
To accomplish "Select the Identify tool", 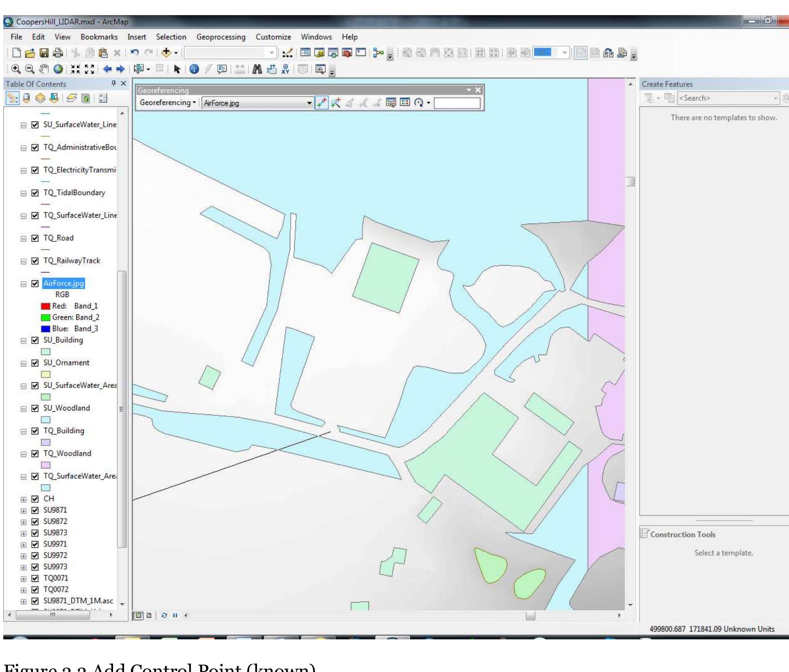I will point(194,69).
